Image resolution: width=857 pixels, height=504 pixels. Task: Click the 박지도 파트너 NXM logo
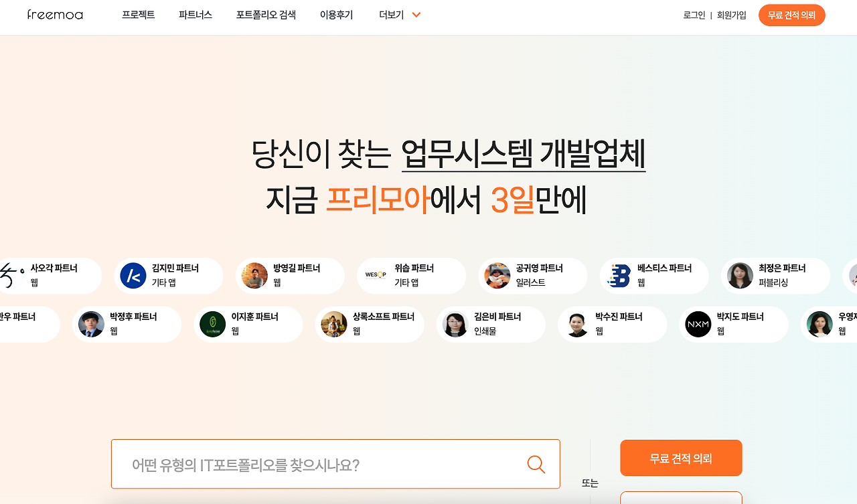[x=698, y=324]
